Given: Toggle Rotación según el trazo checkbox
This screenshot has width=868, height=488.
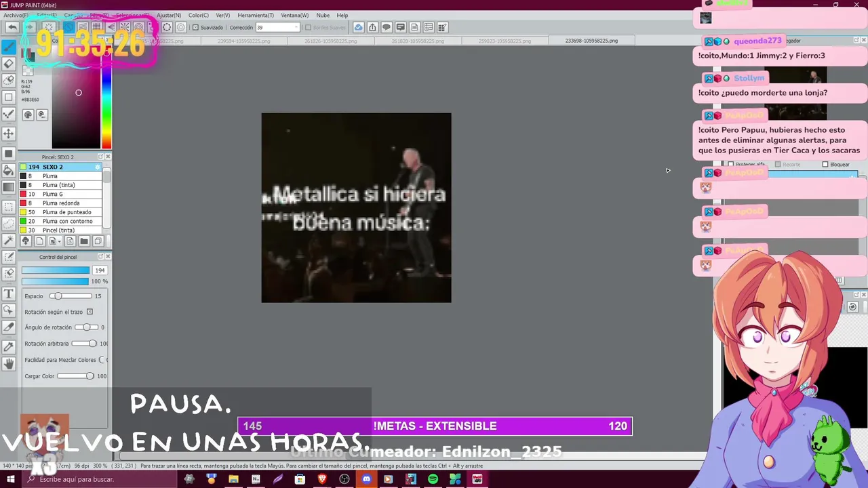Looking at the screenshot, I should (x=90, y=312).
